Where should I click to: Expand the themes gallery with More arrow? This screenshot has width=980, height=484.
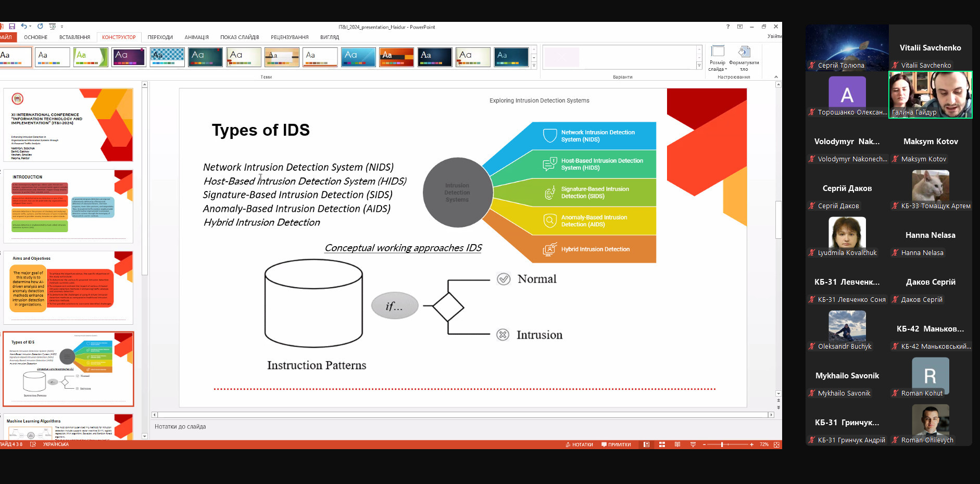tap(534, 66)
